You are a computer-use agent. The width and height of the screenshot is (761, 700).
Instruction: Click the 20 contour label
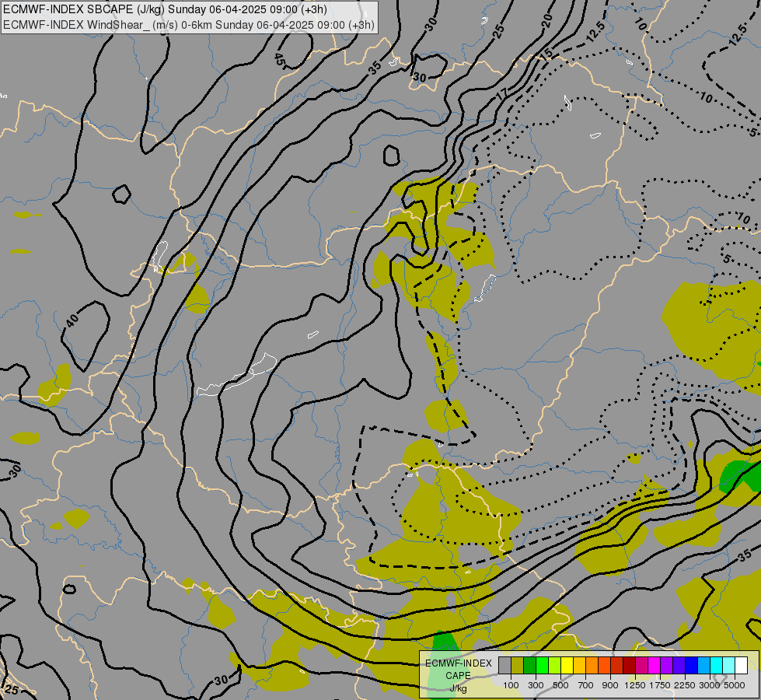tap(546, 20)
